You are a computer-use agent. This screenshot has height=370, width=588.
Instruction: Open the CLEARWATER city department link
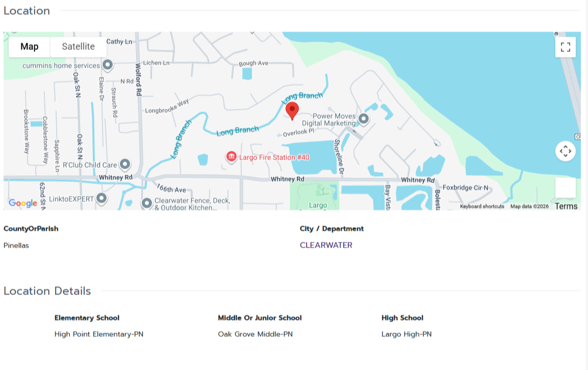click(x=326, y=245)
